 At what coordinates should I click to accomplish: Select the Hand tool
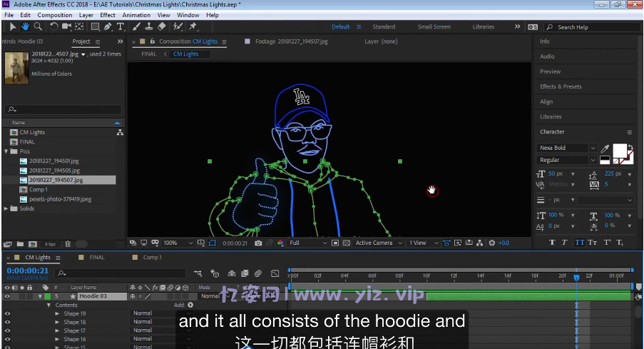pyautogui.click(x=25, y=26)
